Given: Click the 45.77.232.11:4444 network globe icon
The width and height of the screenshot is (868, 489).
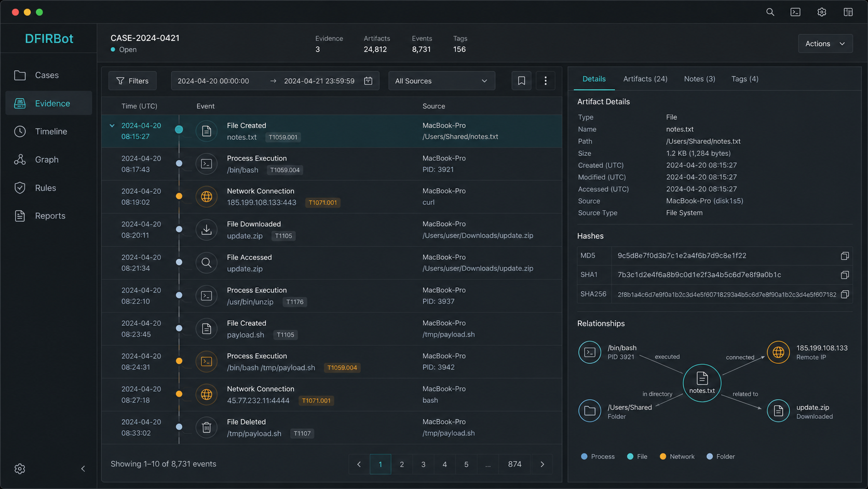Looking at the screenshot, I should point(206,394).
